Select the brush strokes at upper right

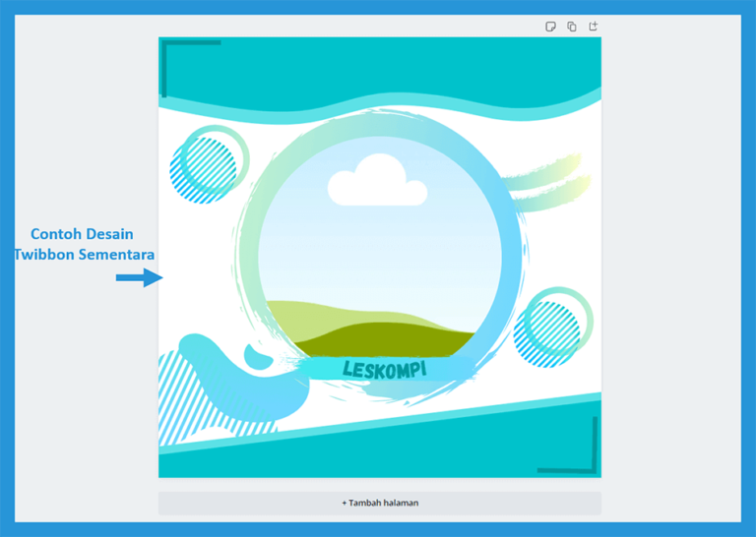545,184
